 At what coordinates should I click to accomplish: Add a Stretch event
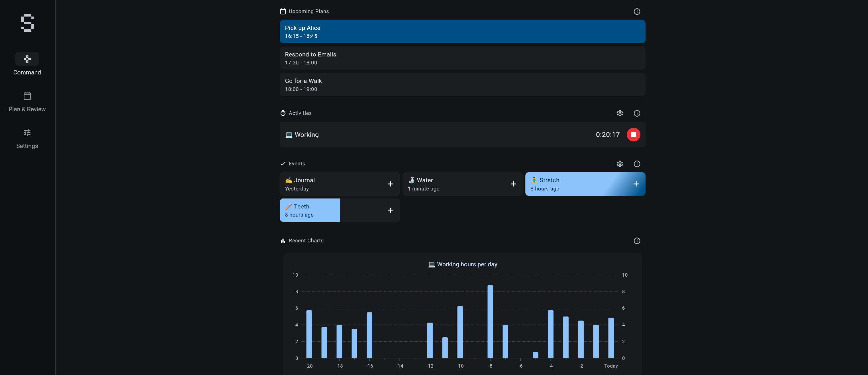(636, 184)
